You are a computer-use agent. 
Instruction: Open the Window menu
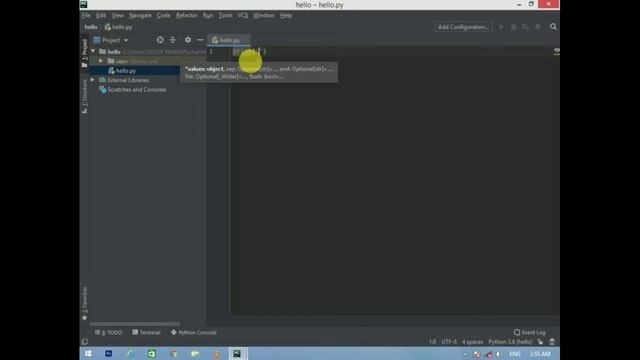coord(263,15)
